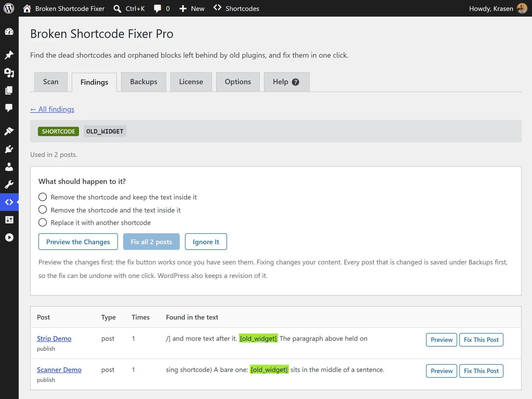Open the Tools wrench sidebar icon
Image resolution: width=532 pixels, height=399 pixels.
coord(9,184)
